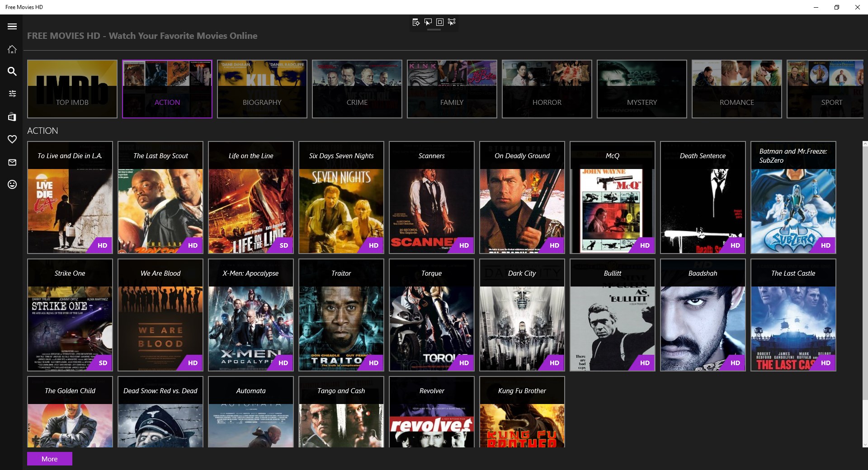Open The Last Castle movie

coord(793,315)
